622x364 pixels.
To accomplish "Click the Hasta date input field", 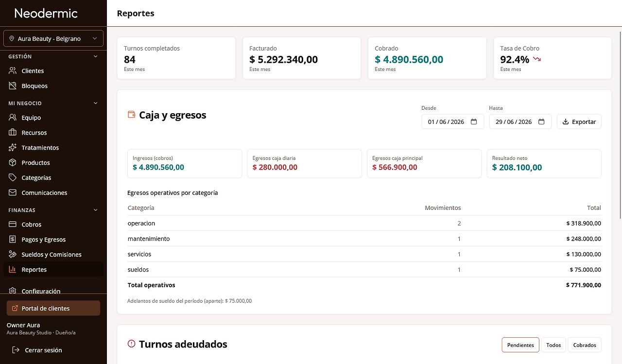I will coord(520,122).
